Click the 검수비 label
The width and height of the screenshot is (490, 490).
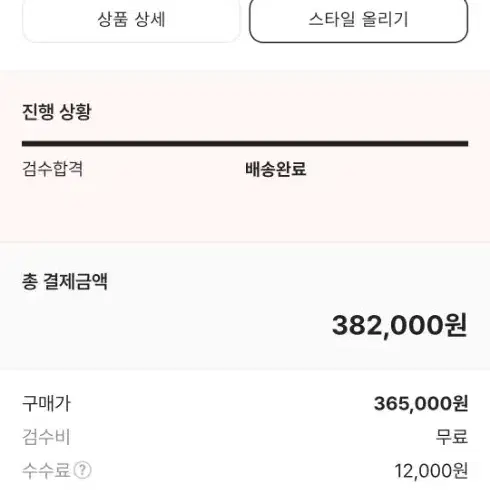coord(46,437)
